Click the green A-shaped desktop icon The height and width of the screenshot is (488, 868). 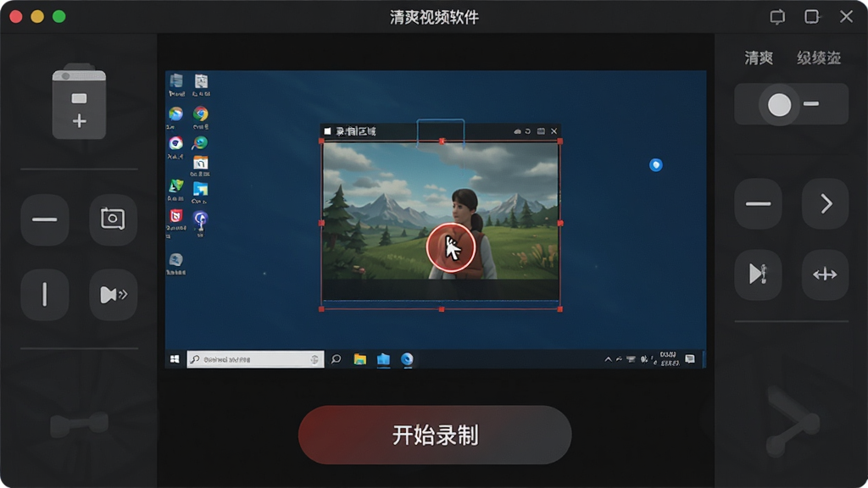[x=176, y=186]
